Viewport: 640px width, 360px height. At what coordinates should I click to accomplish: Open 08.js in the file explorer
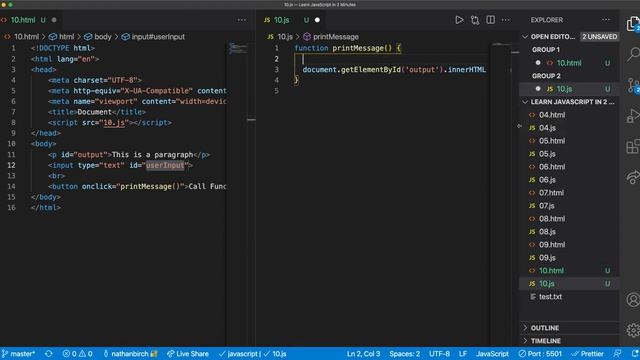pyautogui.click(x=569, y=232)
